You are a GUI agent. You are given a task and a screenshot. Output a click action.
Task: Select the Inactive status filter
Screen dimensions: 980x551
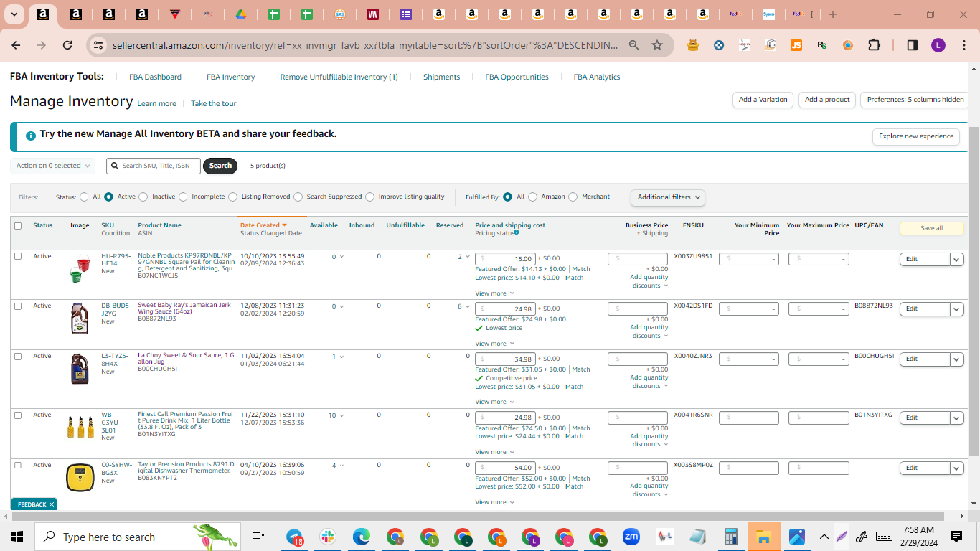click(143, 197)
